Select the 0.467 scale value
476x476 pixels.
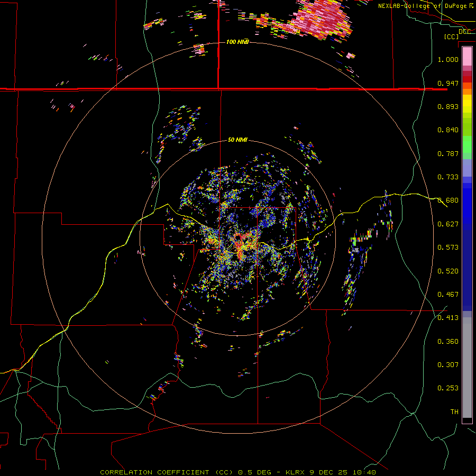[448, 295]
